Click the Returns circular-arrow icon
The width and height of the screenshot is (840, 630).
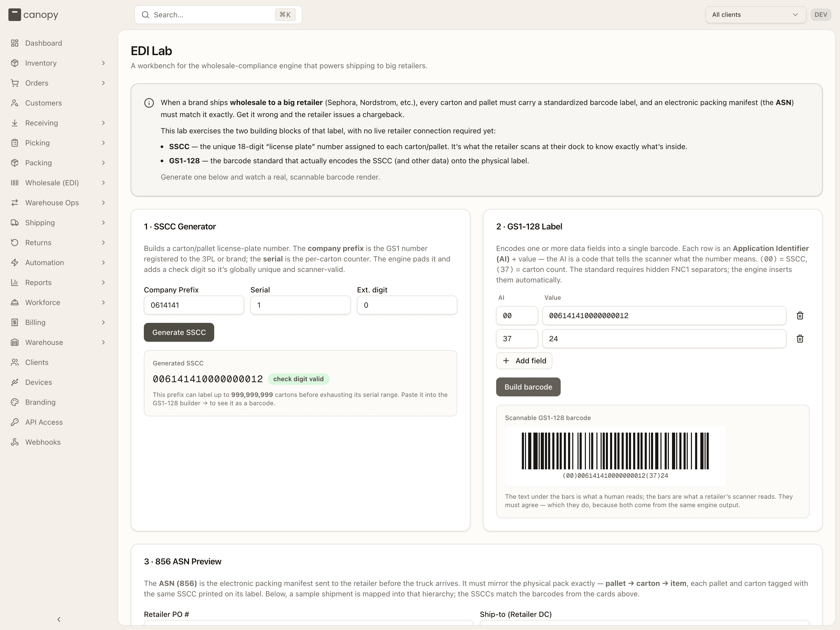point(15,243)
